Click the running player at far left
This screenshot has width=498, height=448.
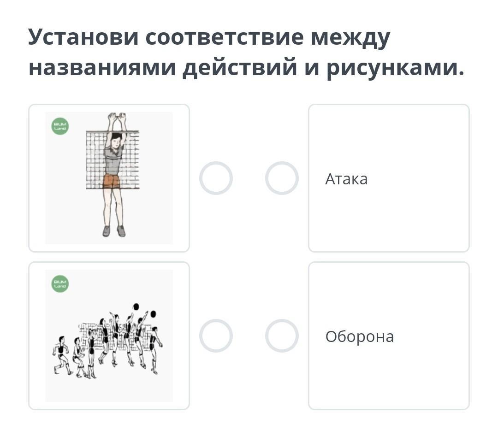pos(62,354)
